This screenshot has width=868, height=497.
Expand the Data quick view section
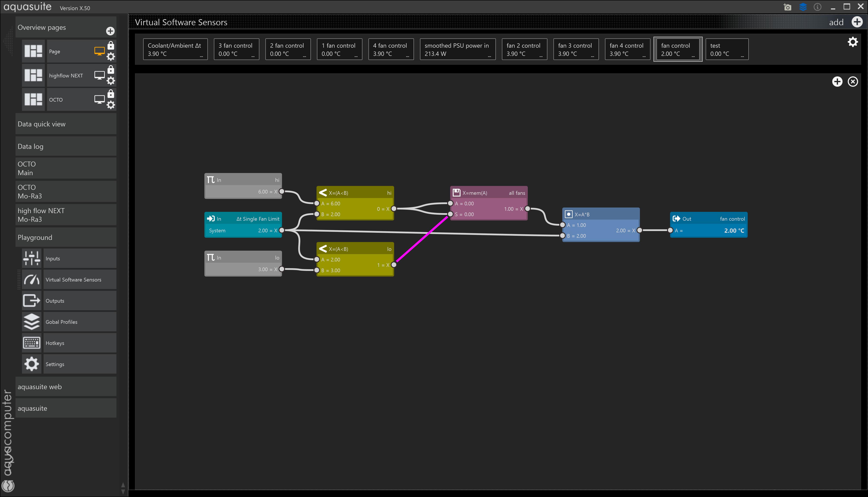(x=66, y=124)
